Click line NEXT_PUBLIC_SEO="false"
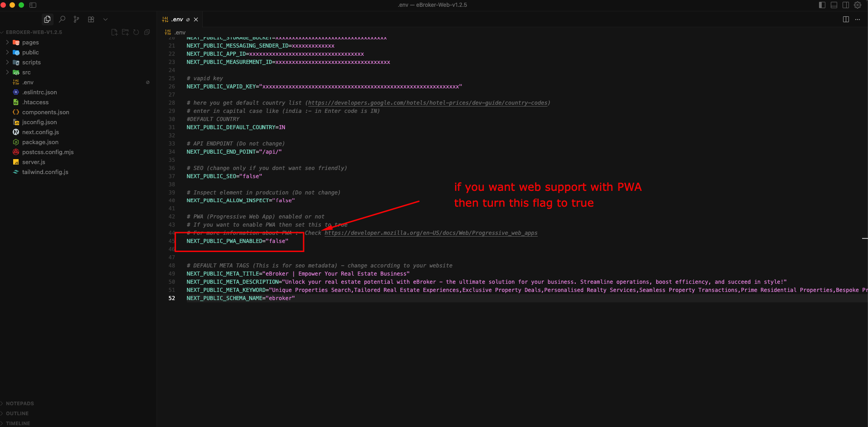The width and height of the screenshot is (868, 427). (224, 176)
